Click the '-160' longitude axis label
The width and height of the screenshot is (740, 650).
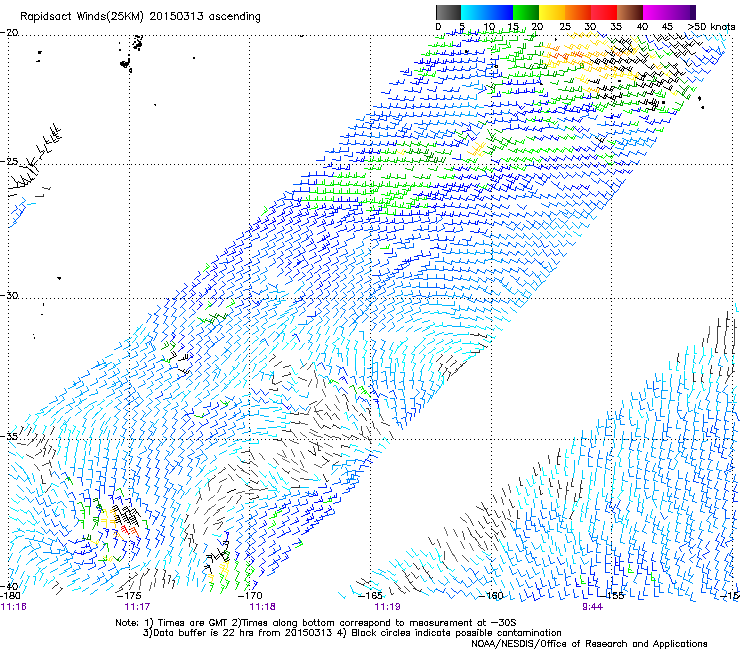[x=491, y=596]
